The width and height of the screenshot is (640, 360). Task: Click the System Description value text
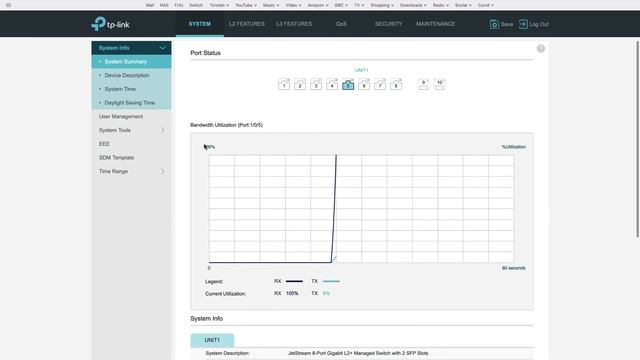358,353
